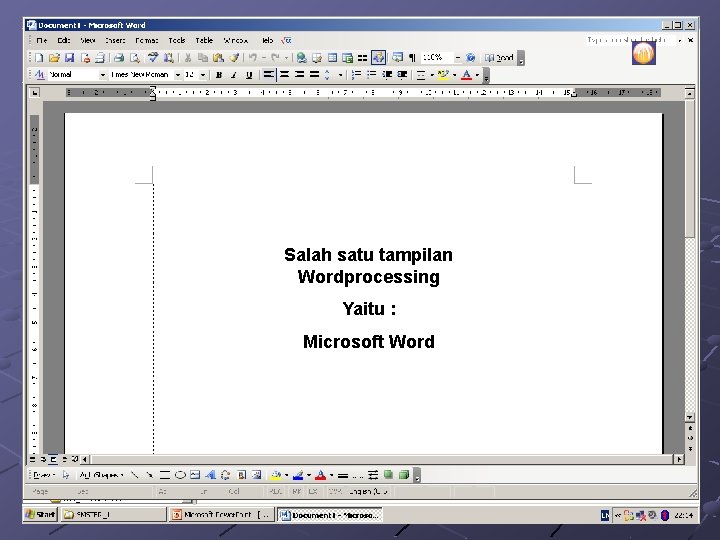Select the Arrow tool on Drawing toolbar
720x540 pixels.
[149, 475]
